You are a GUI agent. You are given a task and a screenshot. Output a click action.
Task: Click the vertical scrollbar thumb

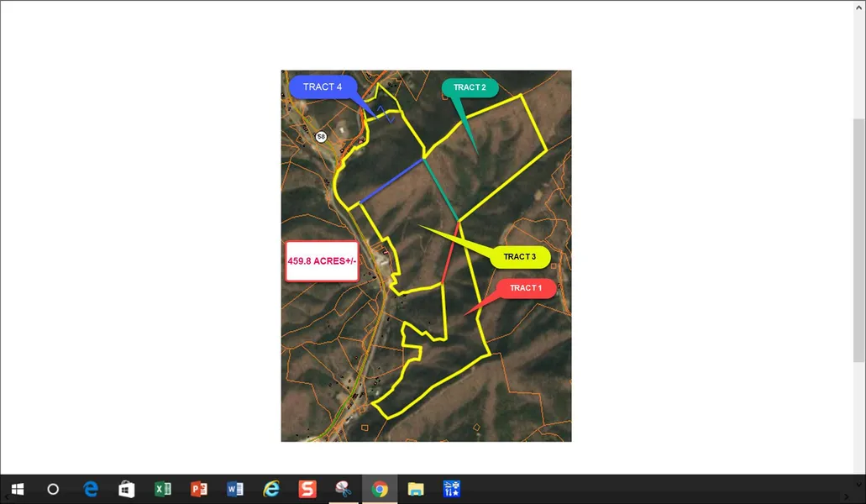(x=858, y=239)
